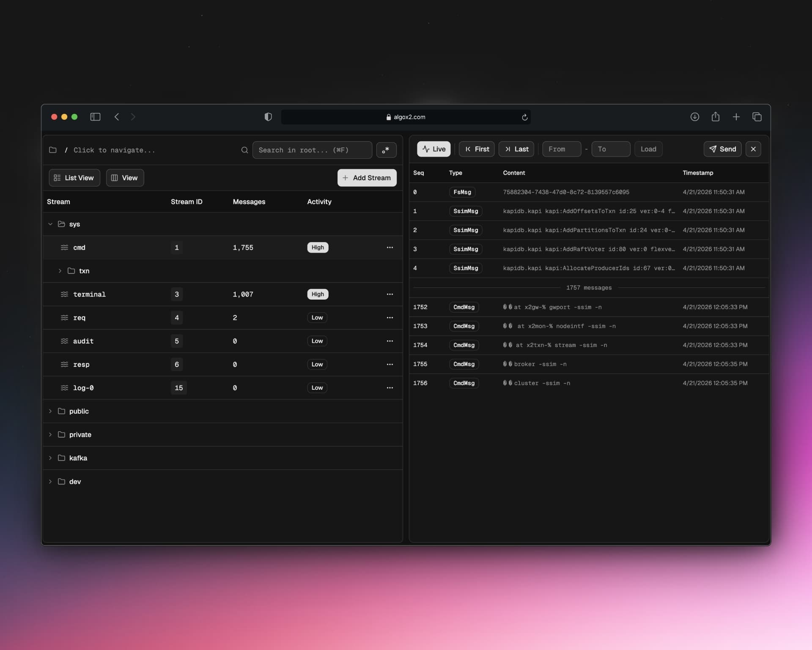Click stream ID 15 badge
Image resolution: width=812 pixels, height=650 pixels.
click(179, 388)
